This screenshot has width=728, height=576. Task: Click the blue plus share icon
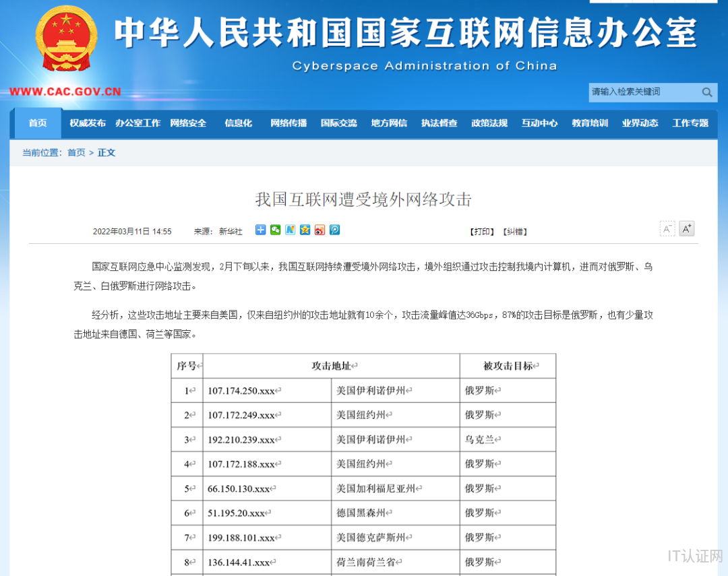click(260, 230)
